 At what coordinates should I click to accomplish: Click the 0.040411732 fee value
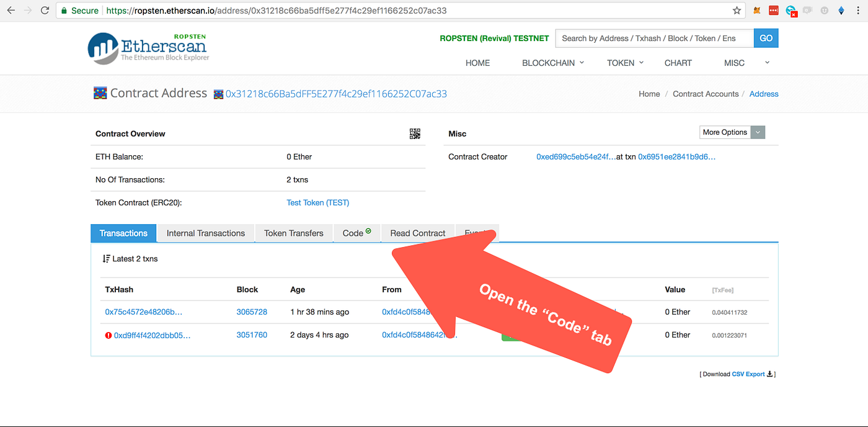(730, 313)
